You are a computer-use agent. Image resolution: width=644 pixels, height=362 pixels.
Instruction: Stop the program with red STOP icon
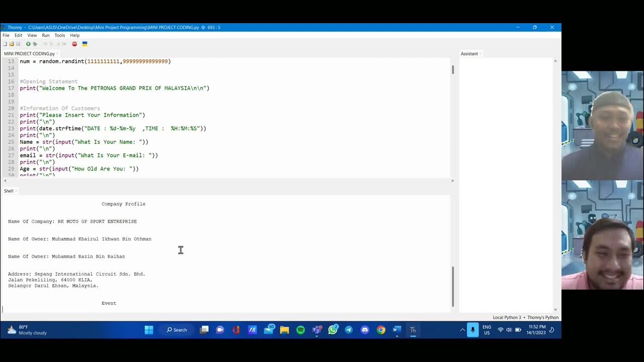[74, 44]
